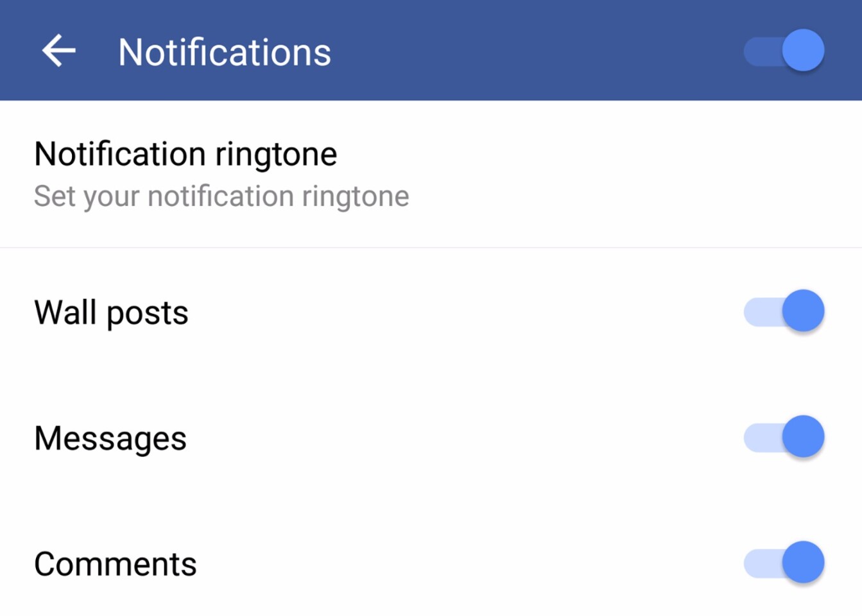The width and height of the screenshot is (862, 616).
Task: Click the light track of Comments switch
Action: click(x=761, y=564)
